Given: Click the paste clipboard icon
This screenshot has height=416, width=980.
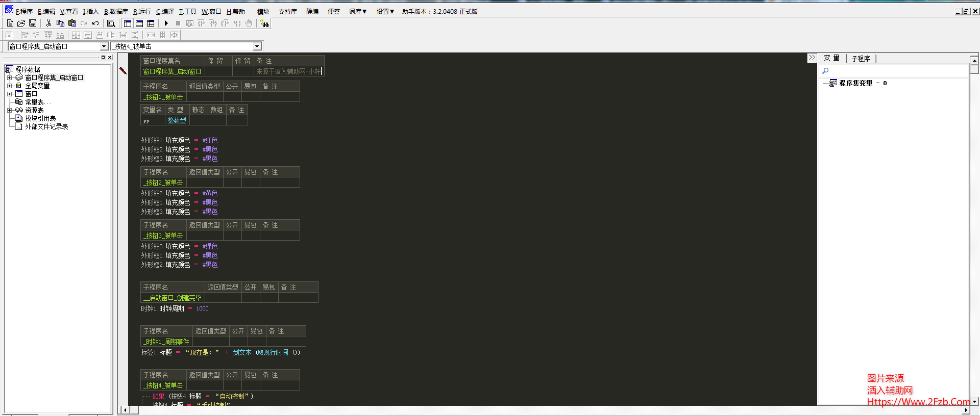Looking at the screenshot, I should point(72,23).
